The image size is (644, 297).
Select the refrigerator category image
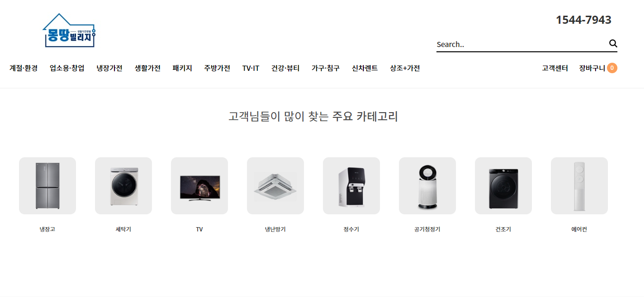tap(47, 186)
